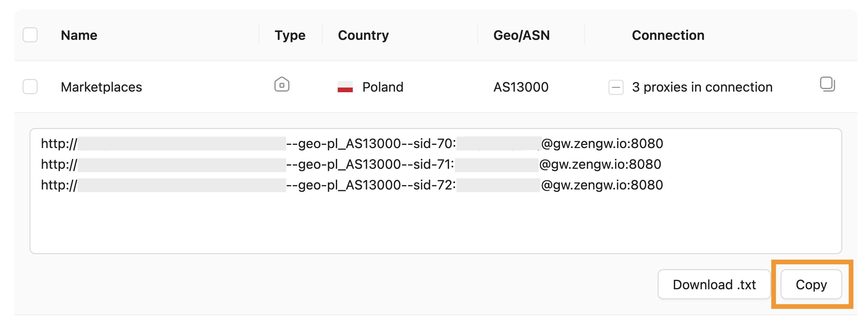
Task: Click the proxy line ending sid-71
Action: [x=371, y=165]
